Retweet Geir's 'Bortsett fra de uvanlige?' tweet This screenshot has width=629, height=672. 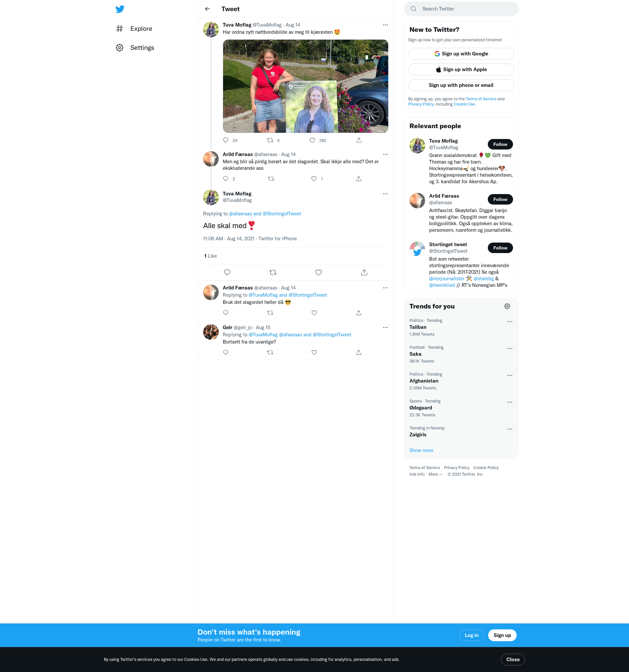pyautogui.click(x=270, y=353)
